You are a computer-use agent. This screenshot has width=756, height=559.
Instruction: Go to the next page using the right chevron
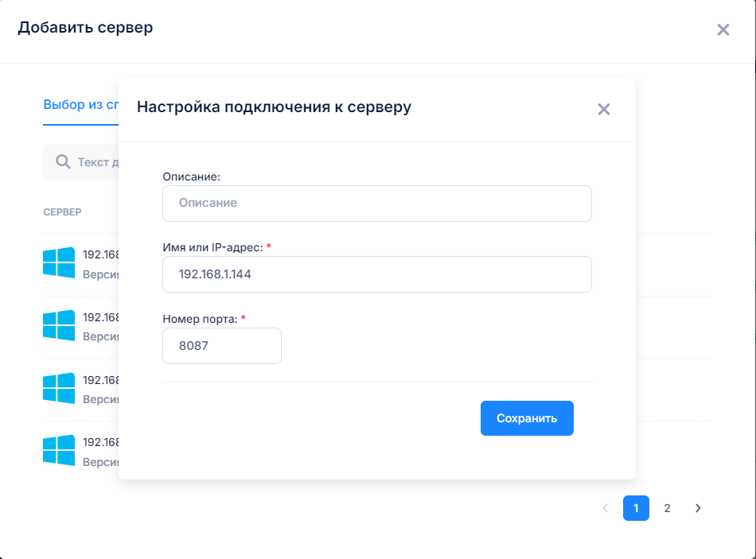698,508
